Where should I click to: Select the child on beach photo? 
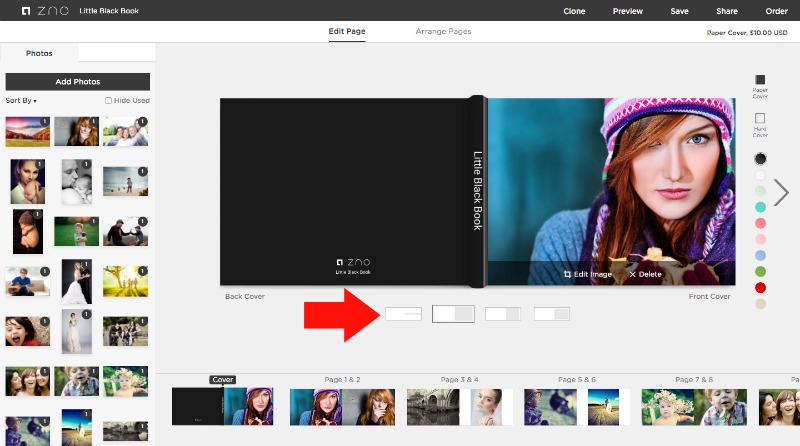pos(126,181)
